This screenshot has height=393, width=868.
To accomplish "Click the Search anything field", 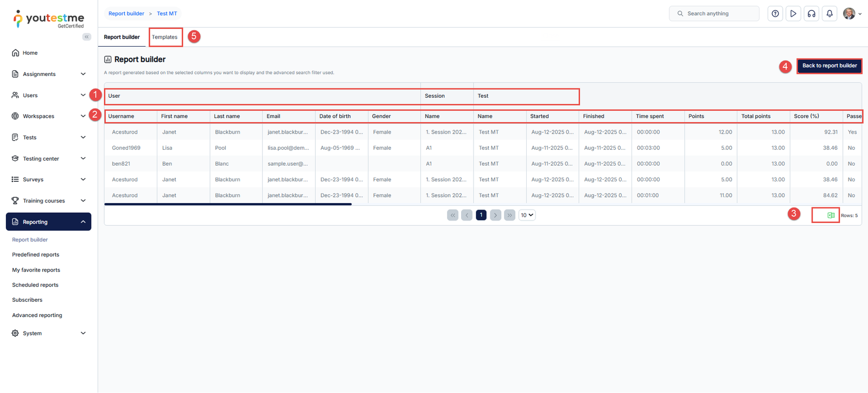I will [716, 14].
